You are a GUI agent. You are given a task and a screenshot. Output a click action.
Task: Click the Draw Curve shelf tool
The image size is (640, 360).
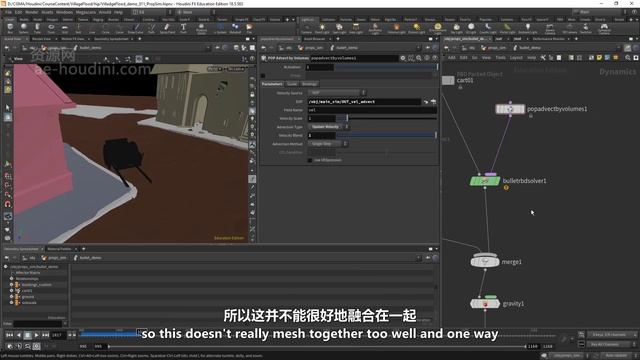pos(136,28)
